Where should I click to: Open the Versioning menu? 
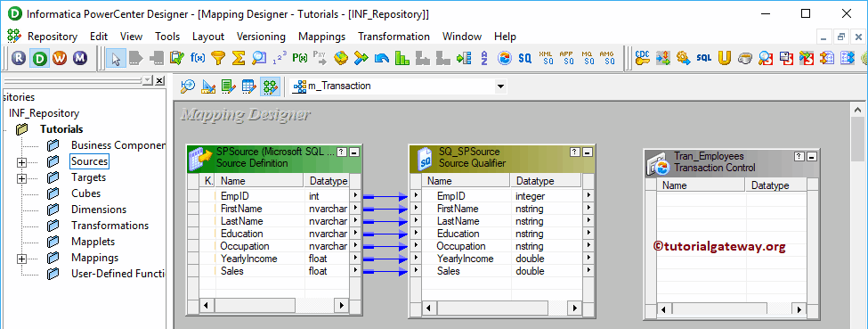[261, 37]
